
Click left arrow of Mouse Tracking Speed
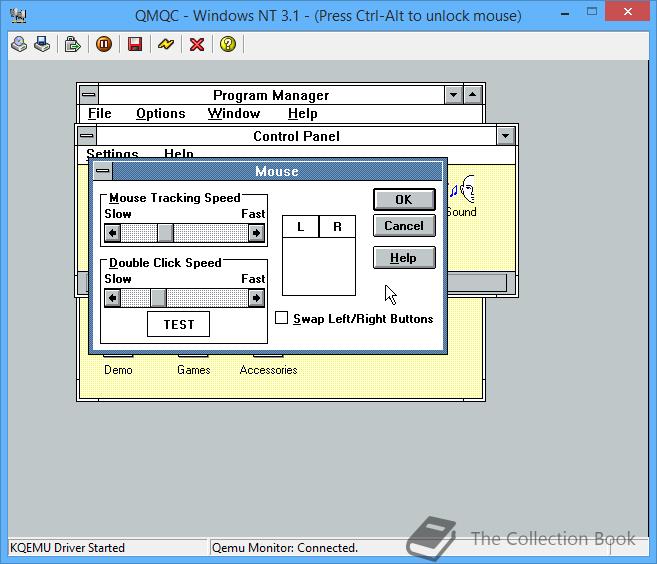[113, 233]
